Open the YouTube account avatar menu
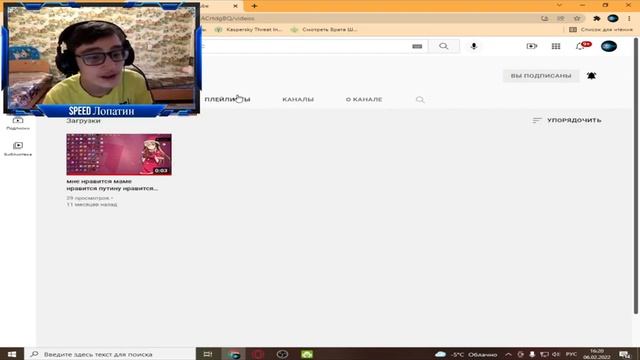This screenshot has height=360, width=640. [609, 46]
